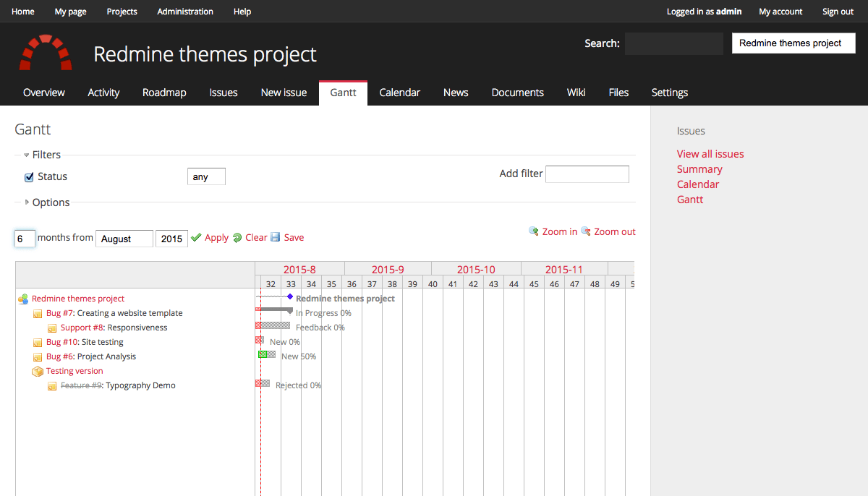868x496 pixels.
Task: Open the Roadmap tab
Action: 164,93
